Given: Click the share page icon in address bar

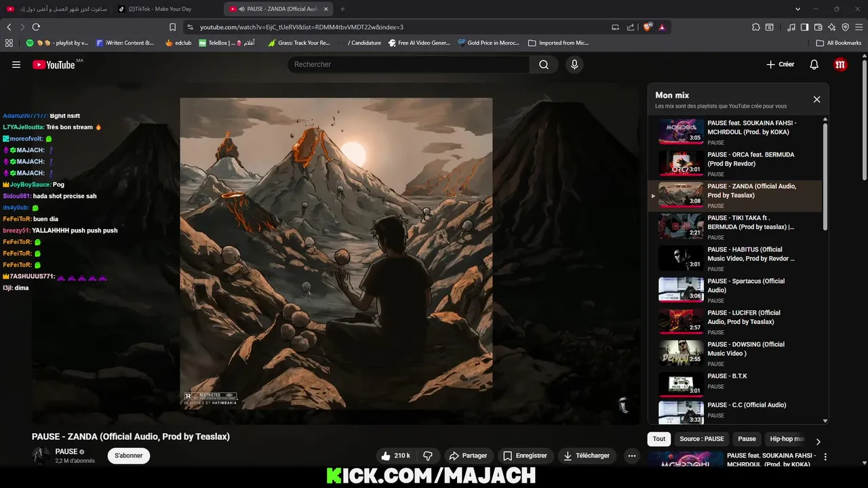Looking at the screenshot, I should [x=631, y=27].
